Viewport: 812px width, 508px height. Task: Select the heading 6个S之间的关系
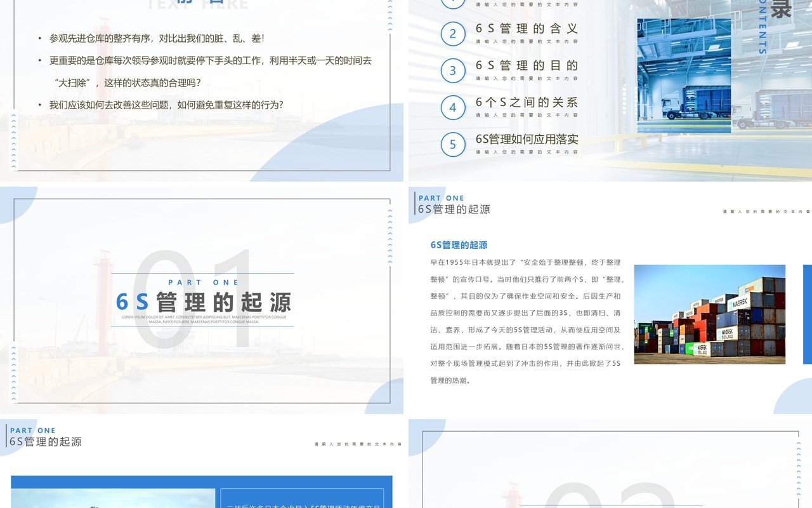(527, 102)
